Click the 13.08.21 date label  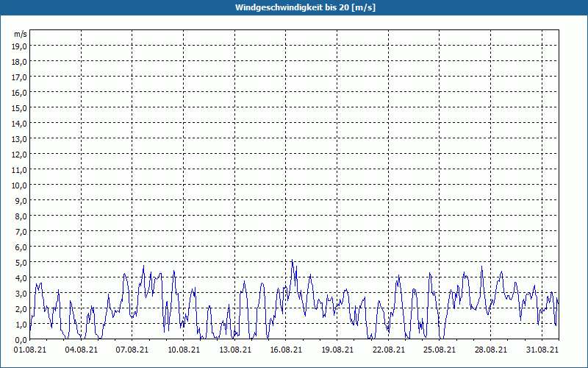[234, 350]
